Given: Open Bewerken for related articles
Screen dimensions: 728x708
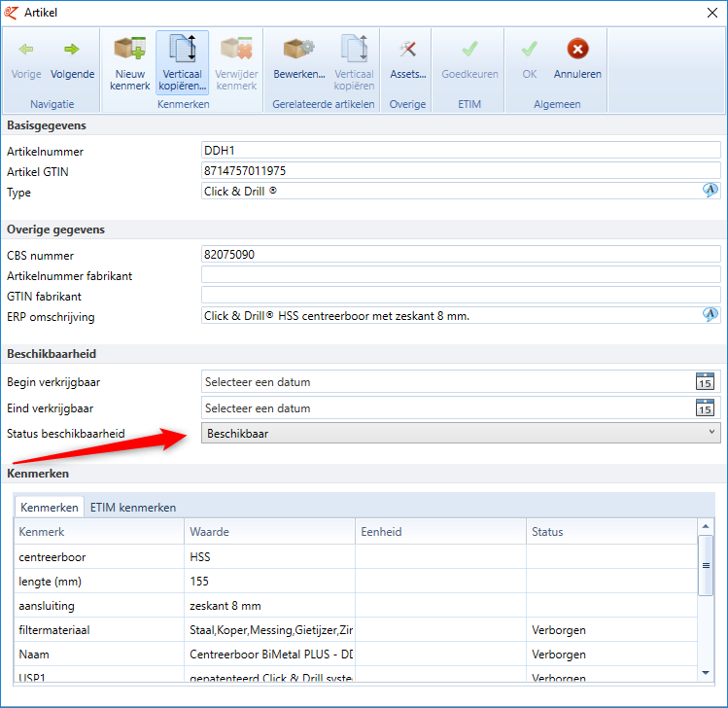Looking at the screenshot, I should tap(298, 60).
